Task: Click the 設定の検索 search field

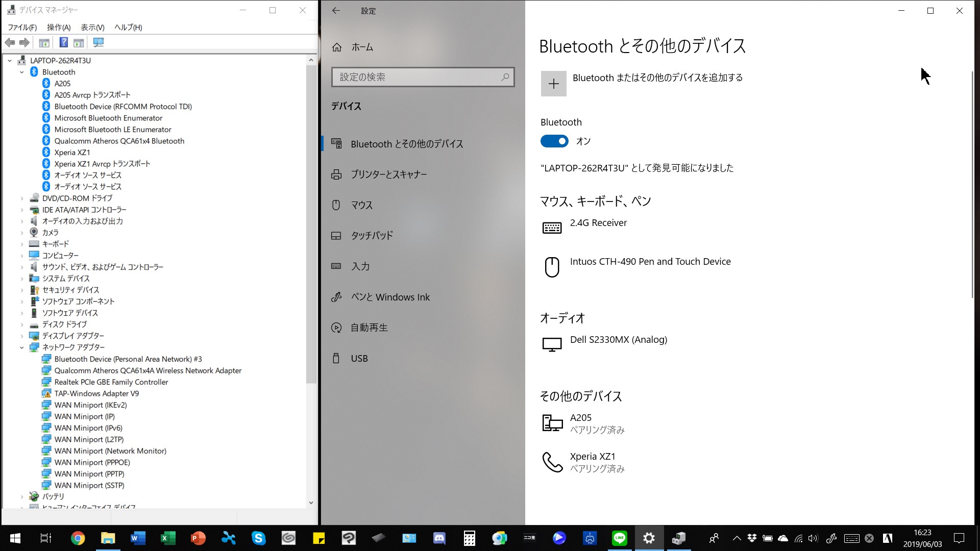Action: 416,77
